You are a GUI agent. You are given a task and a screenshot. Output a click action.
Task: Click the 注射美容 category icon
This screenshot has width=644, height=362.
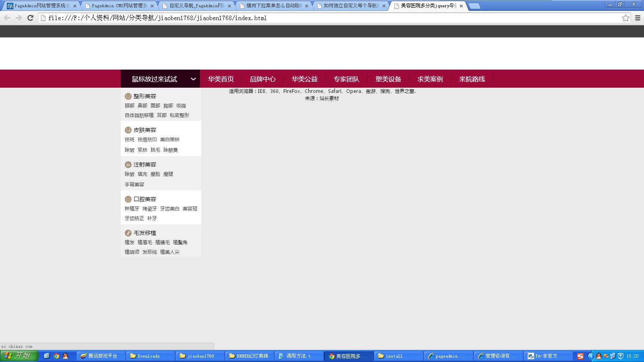[128, 165]
